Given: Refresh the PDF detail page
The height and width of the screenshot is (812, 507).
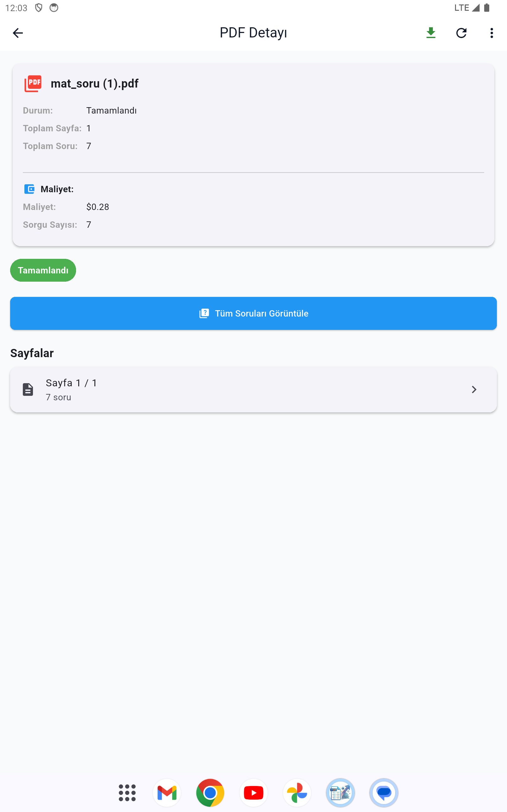Looking at the screenshot, I should [461, 33].
